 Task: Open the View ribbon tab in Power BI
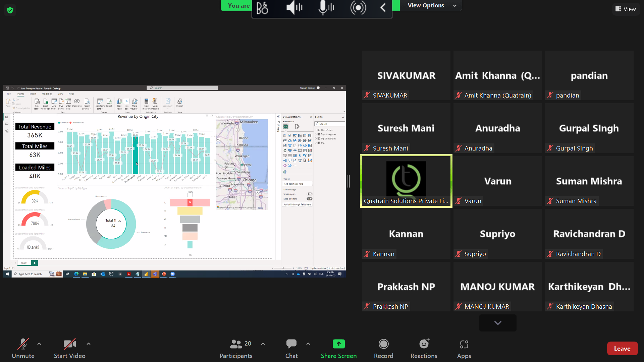[60, 94]
